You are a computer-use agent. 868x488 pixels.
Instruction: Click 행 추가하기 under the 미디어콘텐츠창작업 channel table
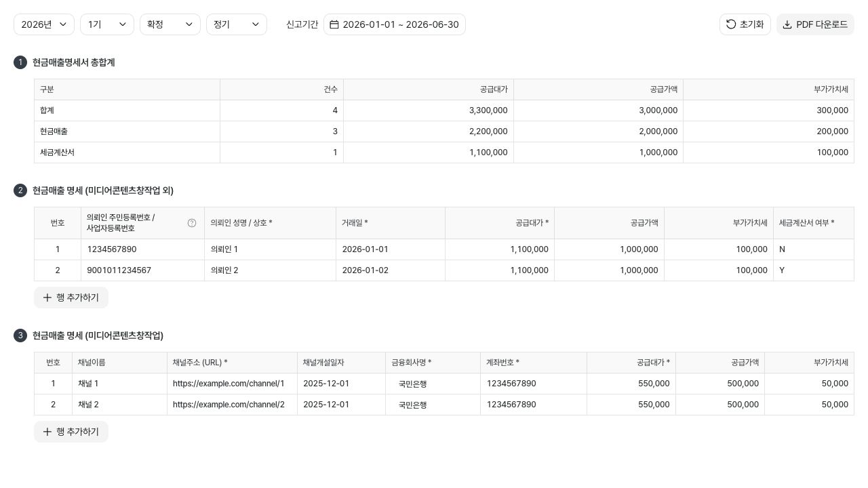[x=71, y=432]
